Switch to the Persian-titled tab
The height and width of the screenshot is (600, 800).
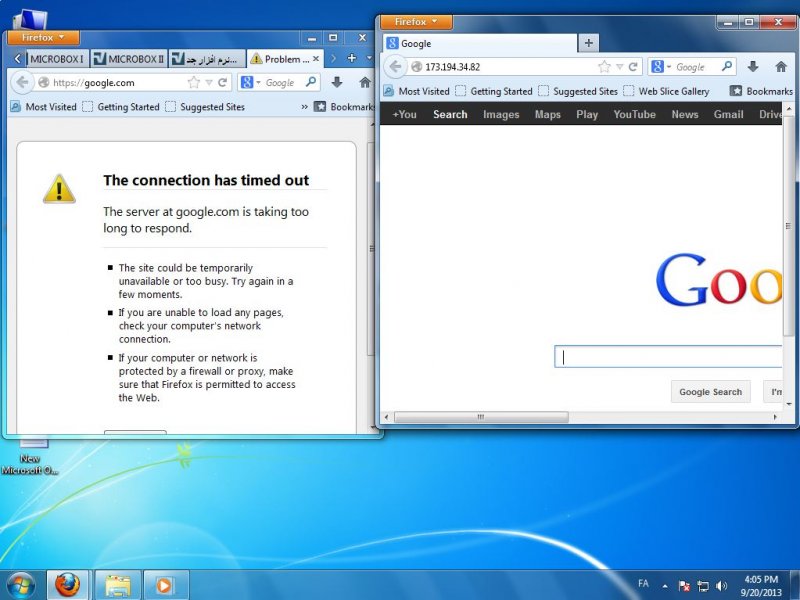coord(207,59)
